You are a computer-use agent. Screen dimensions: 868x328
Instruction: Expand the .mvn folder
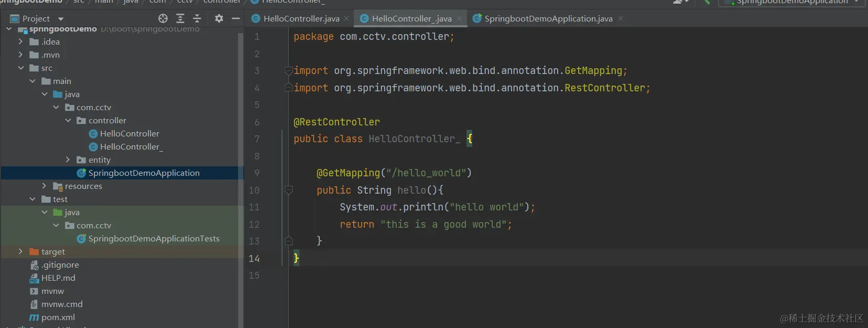pyautogui.click(x=20, y=55)
